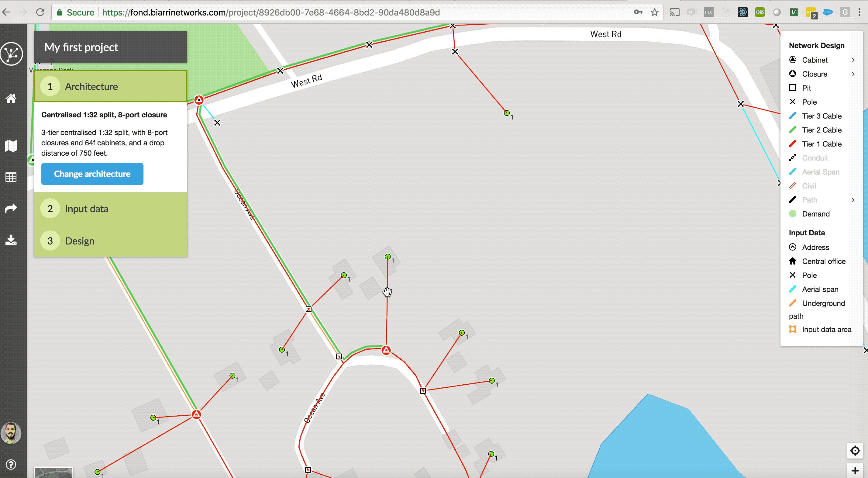The width and height of the screenshot is (868, 478).
Task: Toggle Central office layer
Action: (824, 261)
